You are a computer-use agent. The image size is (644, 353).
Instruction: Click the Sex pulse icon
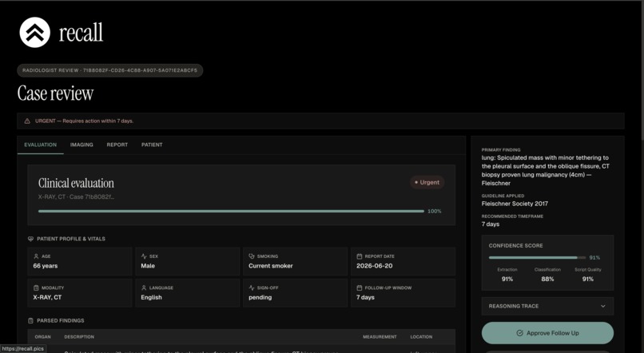pyautogui.click(x=144, y=256)
